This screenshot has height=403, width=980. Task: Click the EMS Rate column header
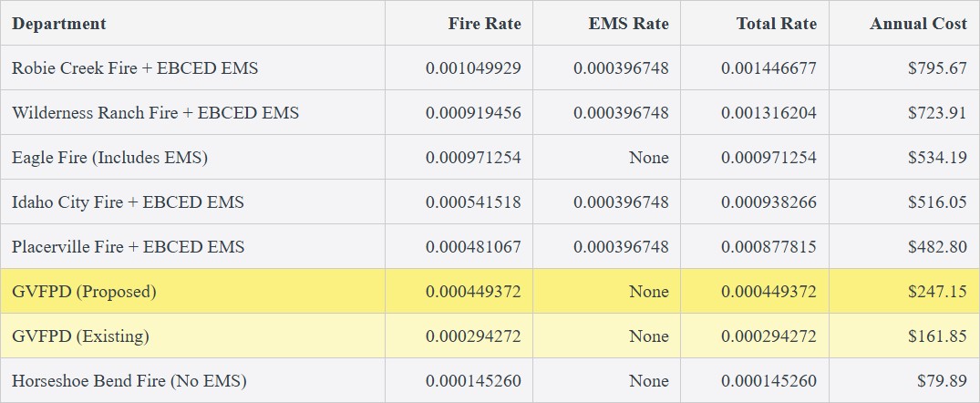(628, 24)
